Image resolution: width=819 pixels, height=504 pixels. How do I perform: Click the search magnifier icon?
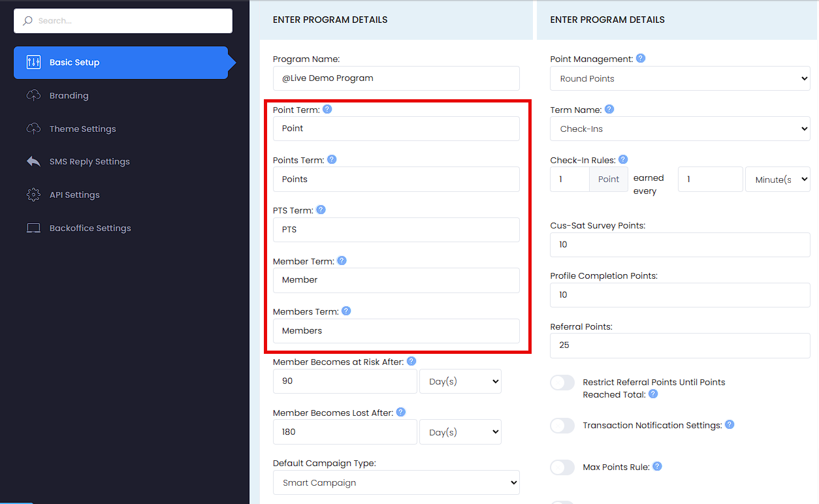click(27, 21)
